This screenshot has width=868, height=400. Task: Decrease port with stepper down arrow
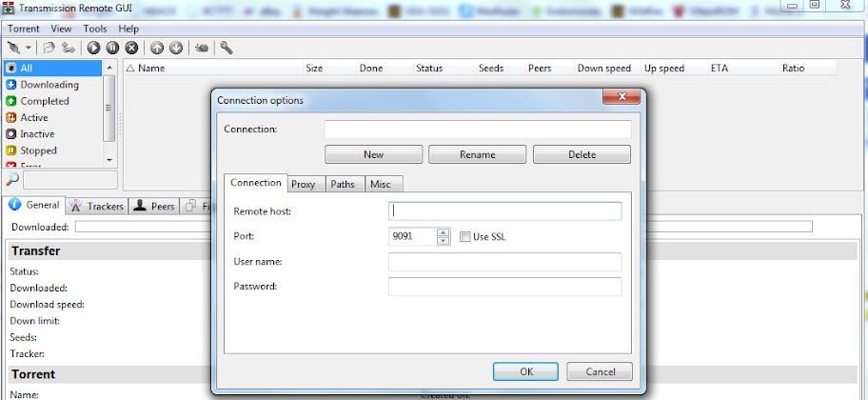click(x=444, y=241)
